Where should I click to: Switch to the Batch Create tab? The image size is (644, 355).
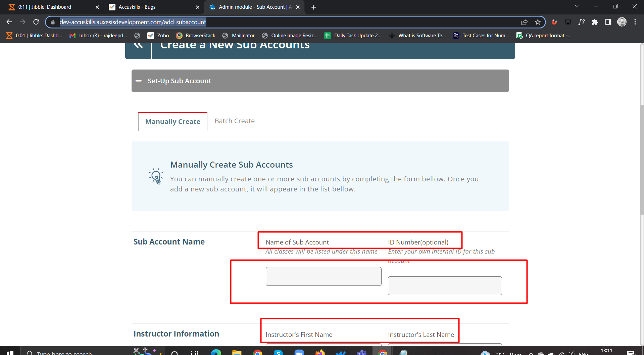coord(235,121)
